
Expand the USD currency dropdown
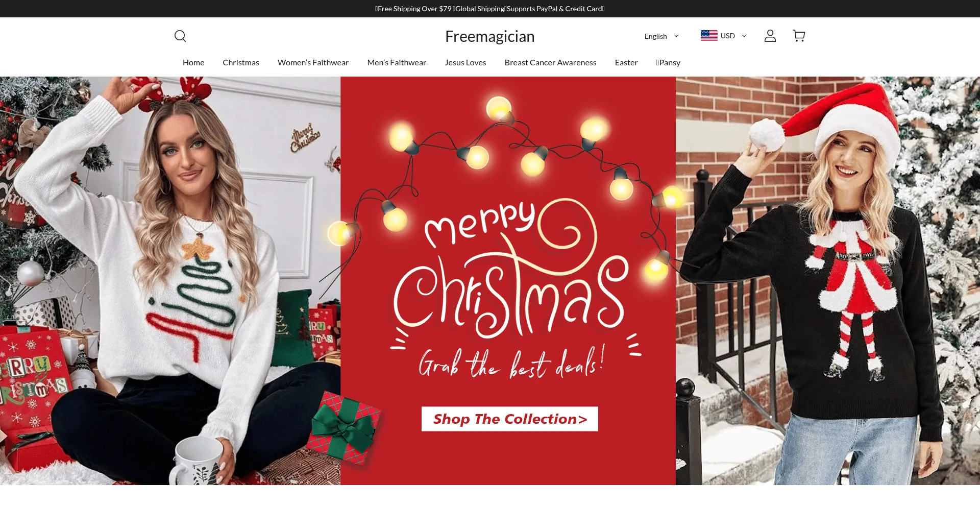(x=724, y=36)
